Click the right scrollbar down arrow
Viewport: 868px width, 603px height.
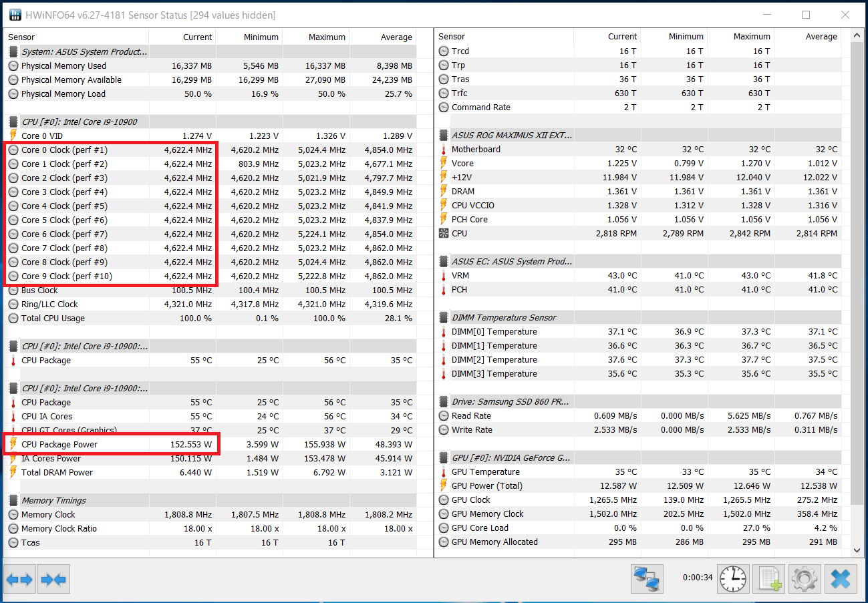[x=857, y=550]
